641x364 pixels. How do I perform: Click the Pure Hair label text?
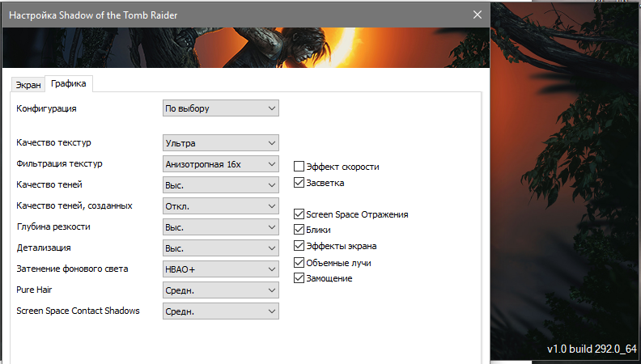point(34,290)
